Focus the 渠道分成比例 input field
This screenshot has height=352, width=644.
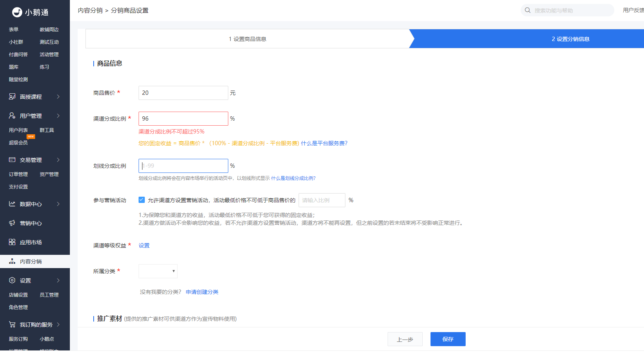183,119
